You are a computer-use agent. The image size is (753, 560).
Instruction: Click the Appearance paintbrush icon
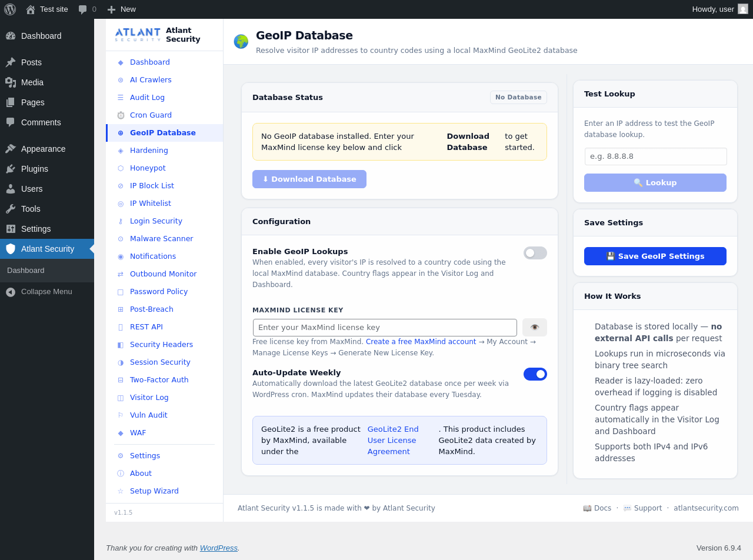pyautogui.click(x=11, y=149)
